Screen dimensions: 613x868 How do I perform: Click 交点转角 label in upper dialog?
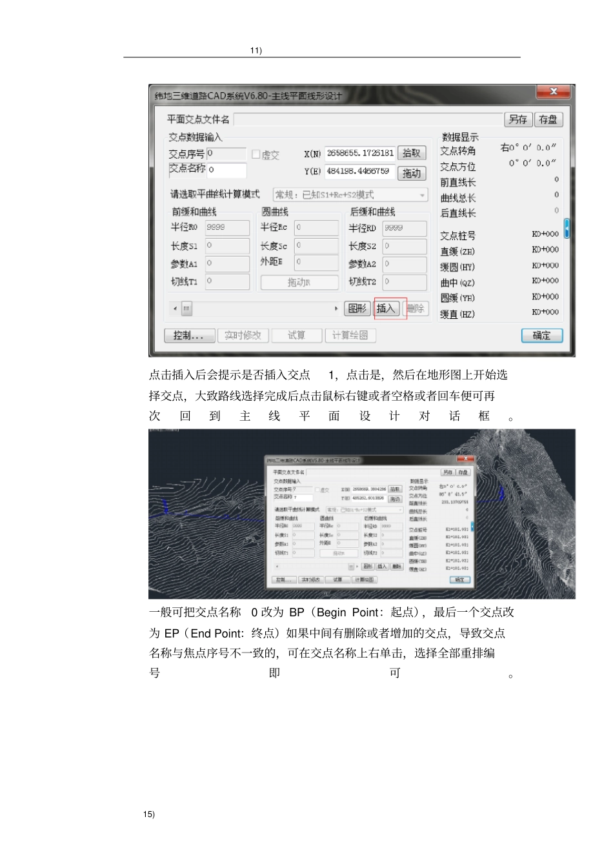pyautogui.click(x=458, y=151)
